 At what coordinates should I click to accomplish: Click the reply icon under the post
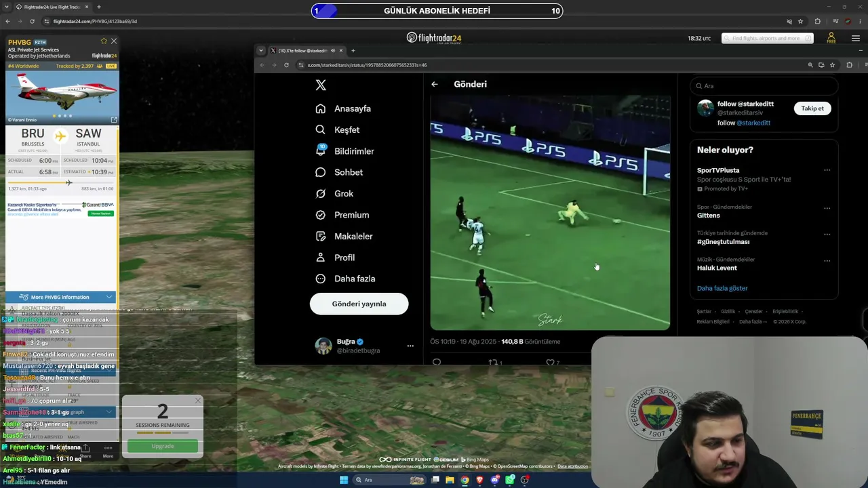tap(437, 362)
